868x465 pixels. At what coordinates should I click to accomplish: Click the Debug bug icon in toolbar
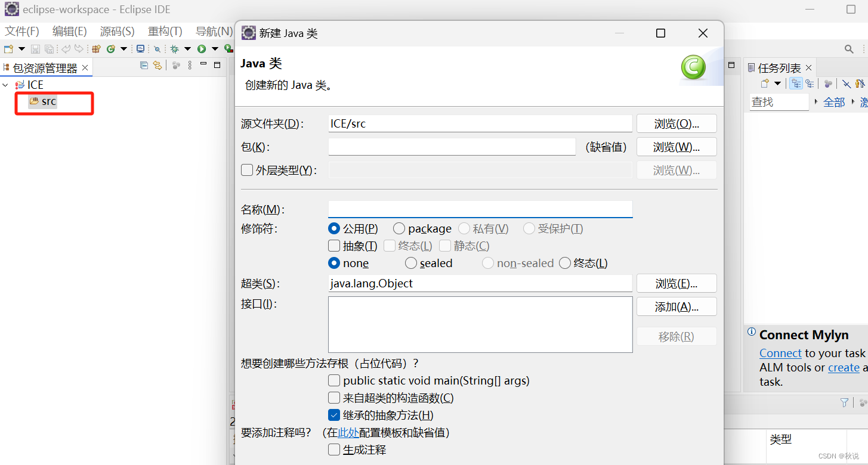(x=174, y=49)
